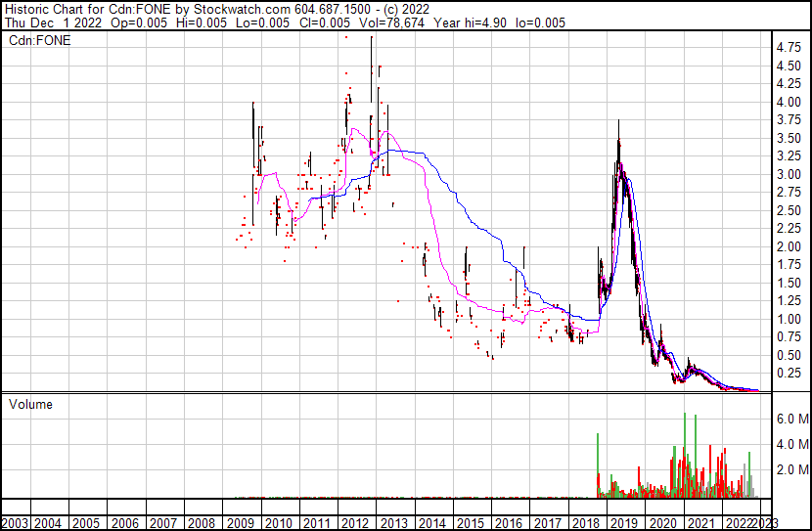This screenshot has width=812, height=531.
Task: Select the 2009 year marker
Action: pos(241,523)
